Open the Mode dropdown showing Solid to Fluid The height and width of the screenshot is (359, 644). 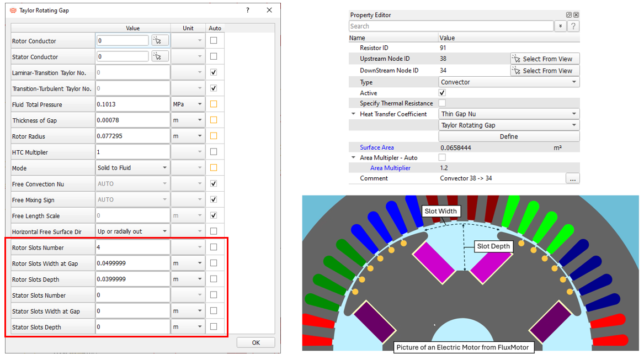(132, 168)
